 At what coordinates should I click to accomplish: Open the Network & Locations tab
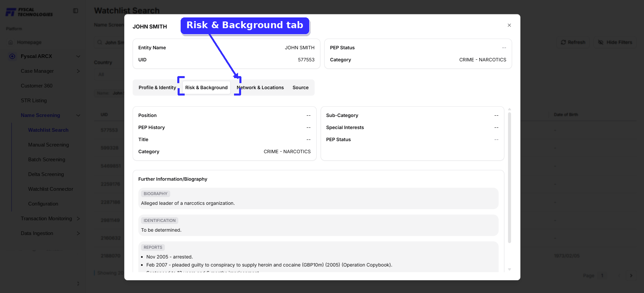260,87
